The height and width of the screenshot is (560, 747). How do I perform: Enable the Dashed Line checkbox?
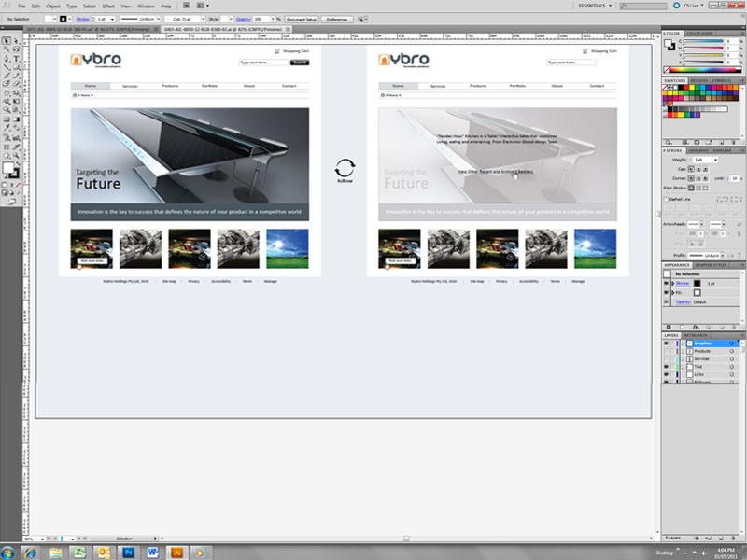click(x=667, y=199)
